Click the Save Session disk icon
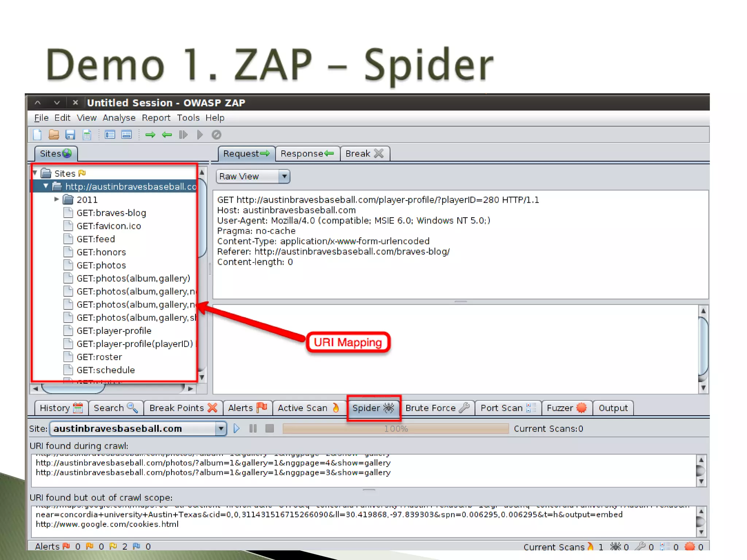This screenshot has width=747, height=560. click(x=70, y=135)
